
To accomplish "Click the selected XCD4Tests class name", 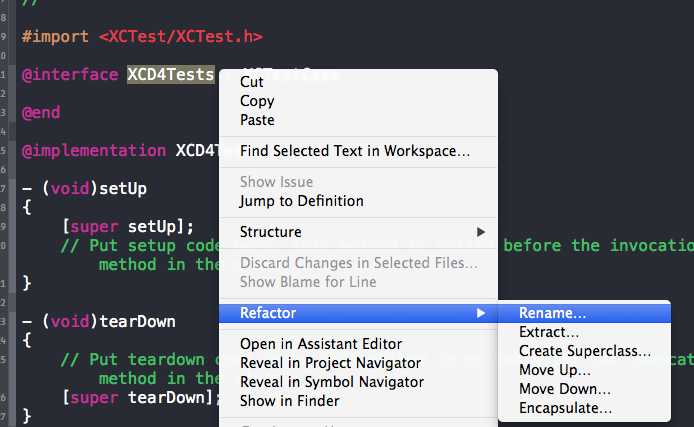I will [171, 74].
